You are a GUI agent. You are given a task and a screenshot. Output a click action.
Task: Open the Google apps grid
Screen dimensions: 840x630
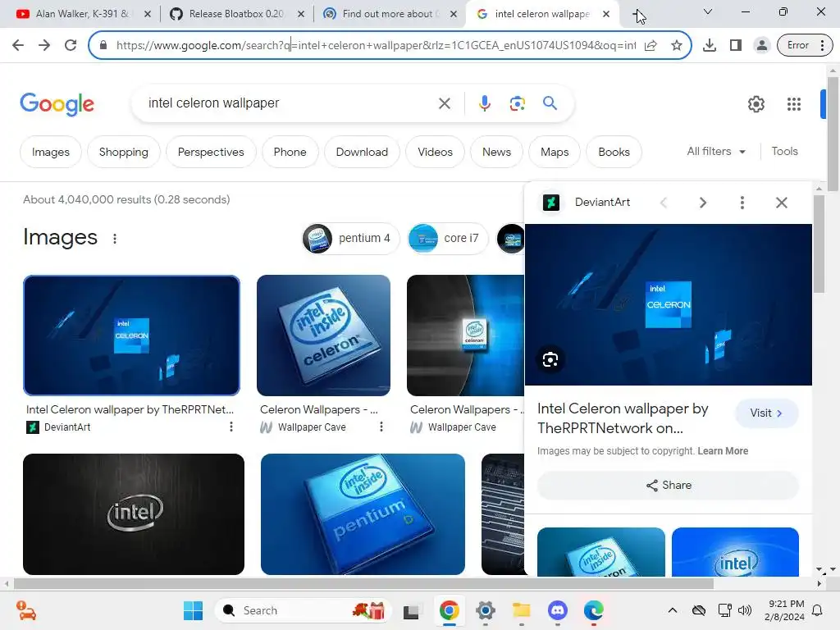[x=794, y=104]
